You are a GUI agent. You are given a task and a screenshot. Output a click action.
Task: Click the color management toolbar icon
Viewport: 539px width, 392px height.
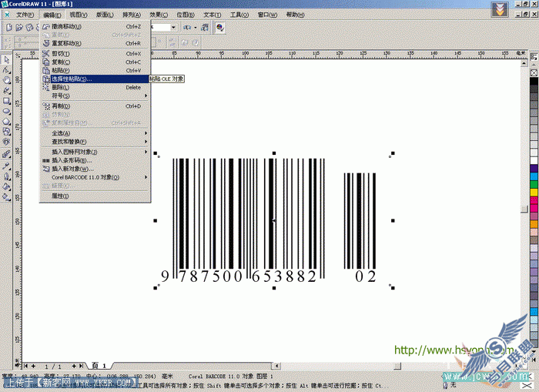pos(220,27)
